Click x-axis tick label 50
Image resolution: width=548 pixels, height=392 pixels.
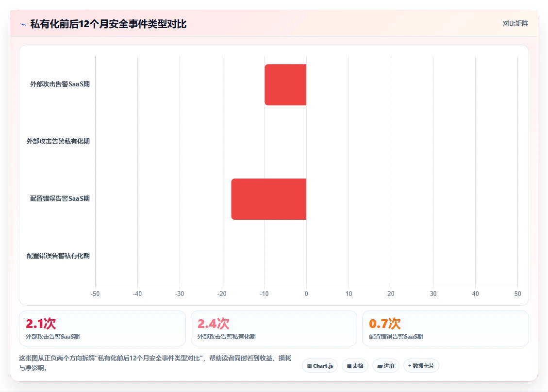[x=517, y=294]
